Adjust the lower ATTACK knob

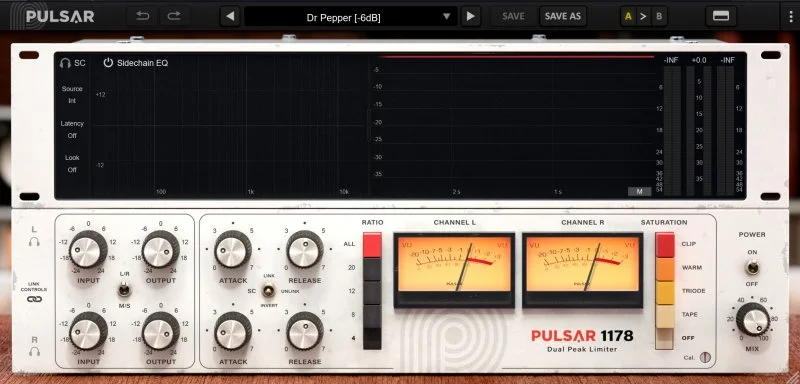point(233,331)
